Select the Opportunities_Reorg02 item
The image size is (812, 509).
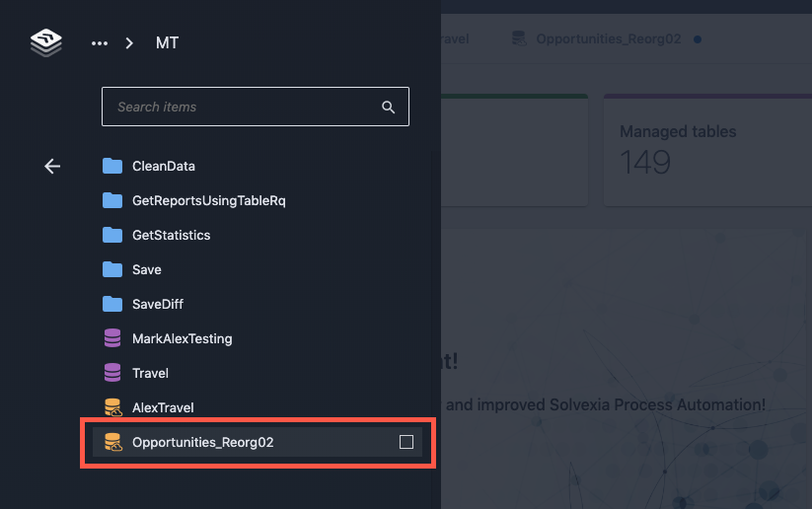tap(202, 442)
